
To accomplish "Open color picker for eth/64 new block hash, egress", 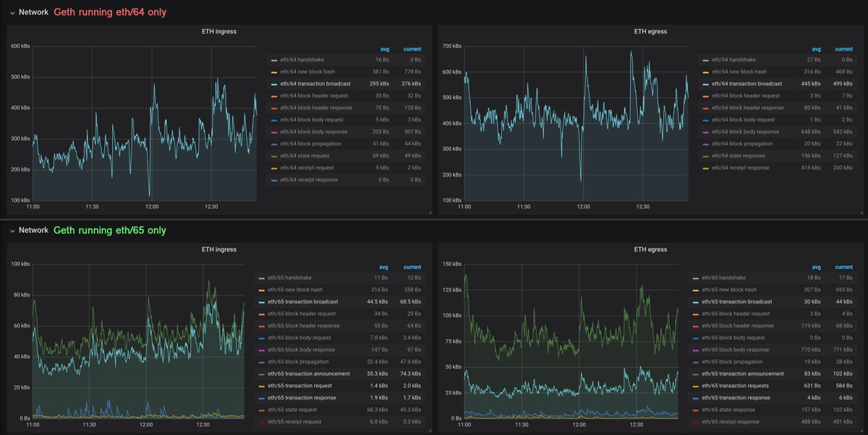I will tap(706, 72).
